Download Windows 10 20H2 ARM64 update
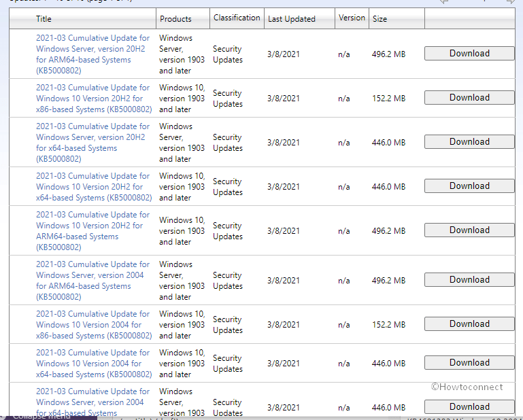Viewport: 523px width, 420px height. tap(469, 230)
